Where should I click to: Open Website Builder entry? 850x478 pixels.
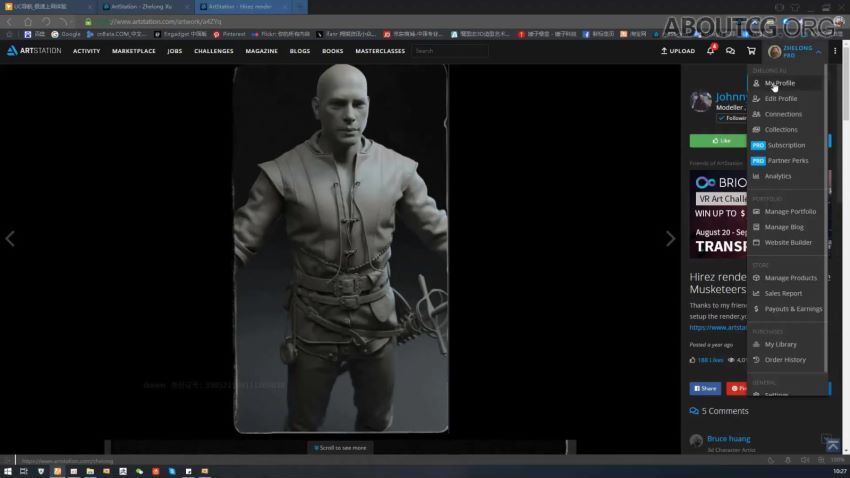[786, 242]
